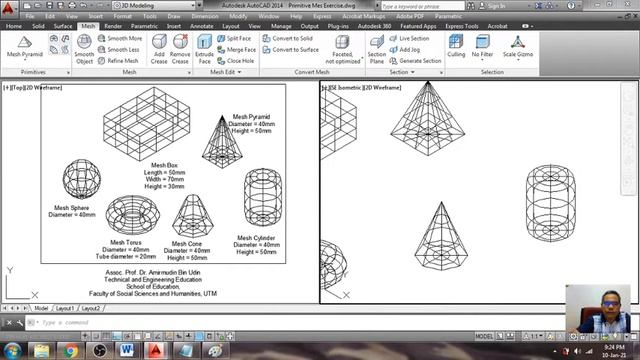This screenshot has width=640, height=360.
Task: Click the Generate Section icon
Action: 393,60
